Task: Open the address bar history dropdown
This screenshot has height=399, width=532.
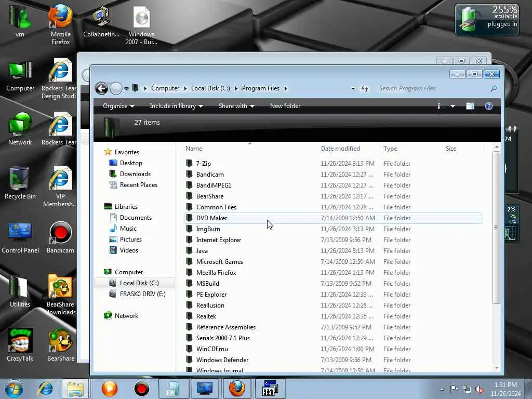Action: click(353, 88)
